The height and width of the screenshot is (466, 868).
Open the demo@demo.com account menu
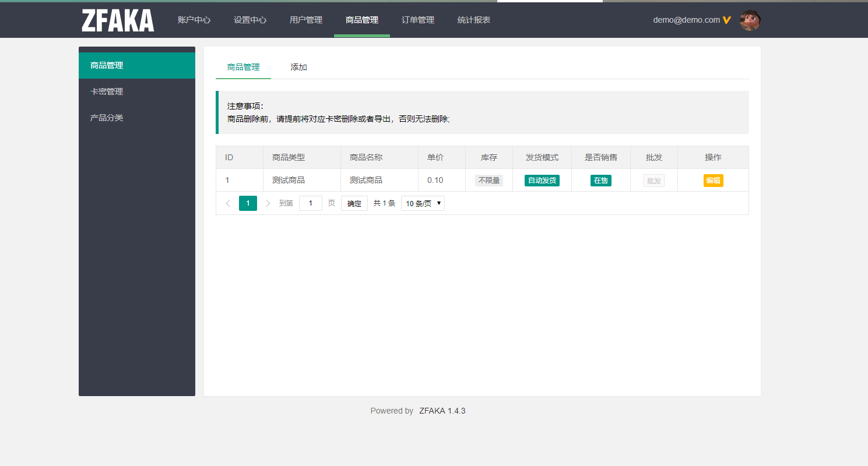point(686,20)
